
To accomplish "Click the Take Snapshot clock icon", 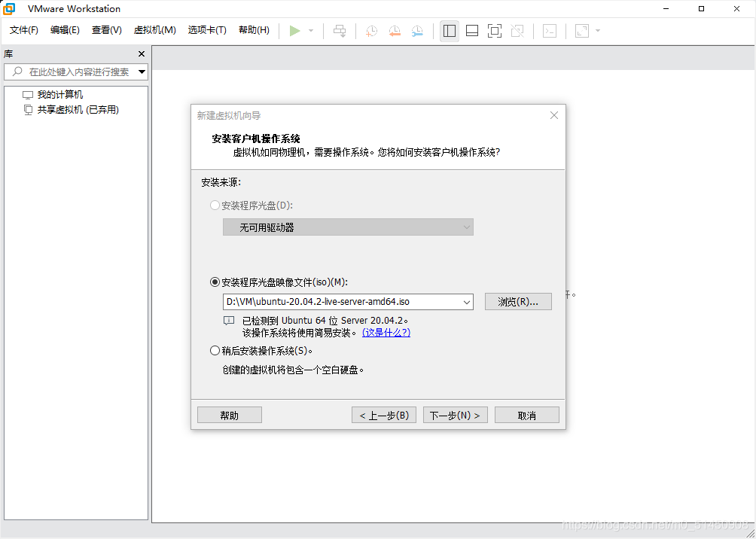I will coord(371,31).
